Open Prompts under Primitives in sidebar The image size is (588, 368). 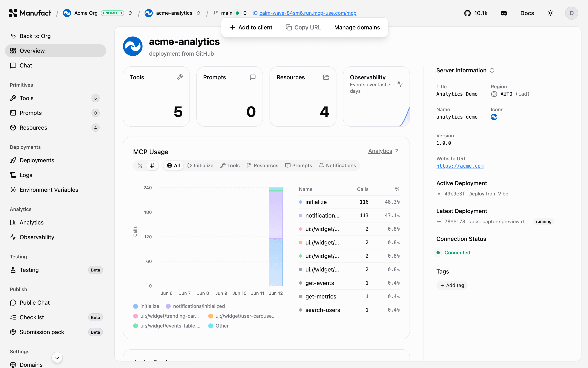[55, 113]
